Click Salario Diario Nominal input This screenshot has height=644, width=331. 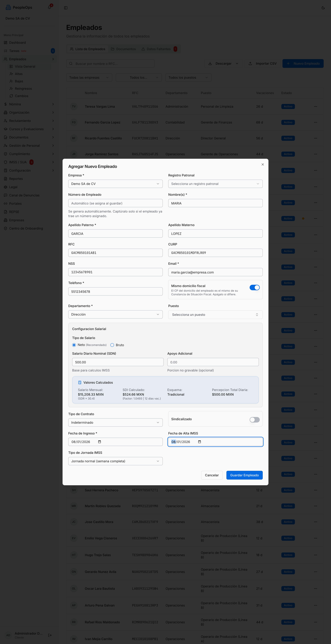[x=118, y=362]
